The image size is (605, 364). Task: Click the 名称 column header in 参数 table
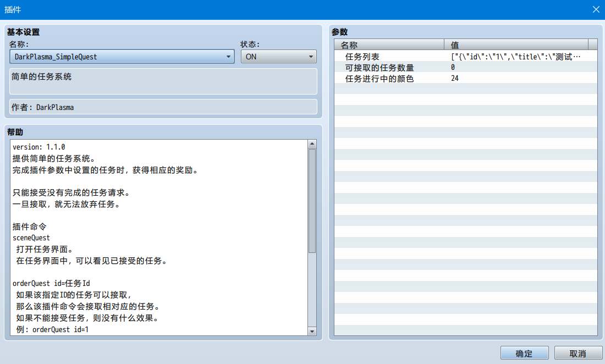coord(389,45)
